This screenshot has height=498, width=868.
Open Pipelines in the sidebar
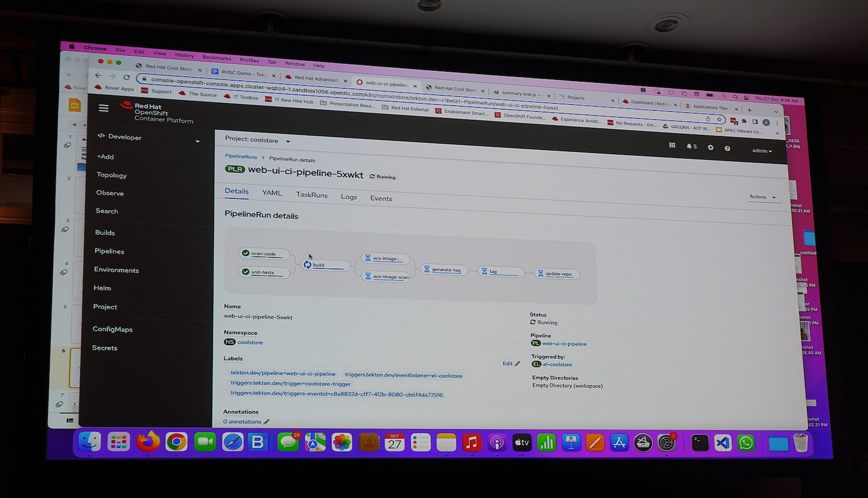pos(109,251)
